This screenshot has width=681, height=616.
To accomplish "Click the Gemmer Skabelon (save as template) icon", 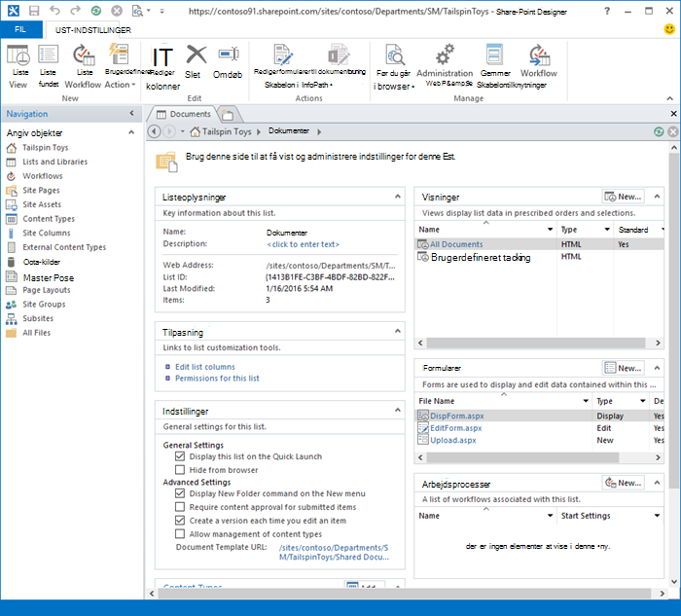I will pos(494,54).
